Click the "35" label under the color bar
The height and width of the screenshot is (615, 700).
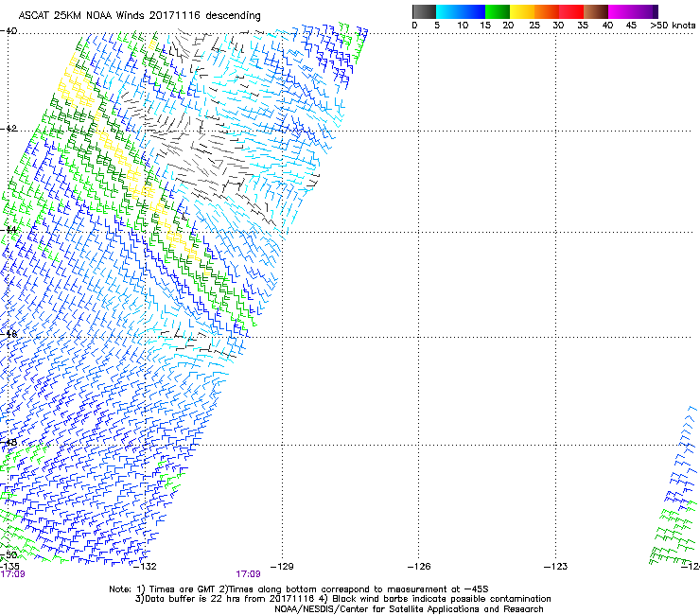click(583, 26)
